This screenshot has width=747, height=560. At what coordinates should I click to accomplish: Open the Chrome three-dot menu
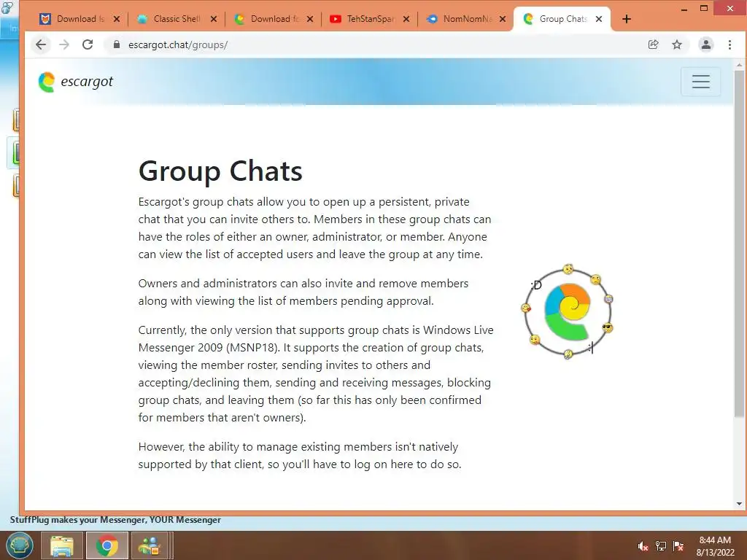[x=729, y=44]
